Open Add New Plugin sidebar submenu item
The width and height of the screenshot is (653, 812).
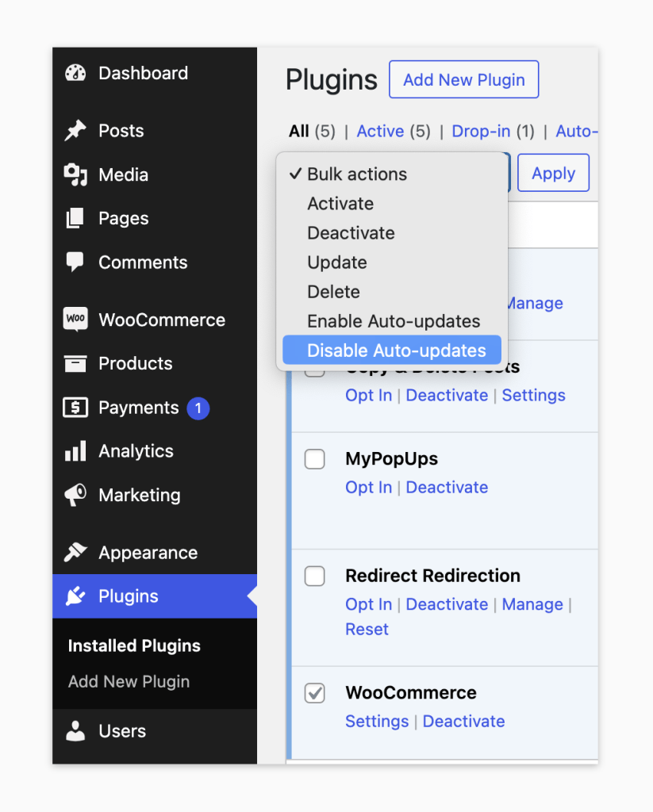click(x=129, y=681)
